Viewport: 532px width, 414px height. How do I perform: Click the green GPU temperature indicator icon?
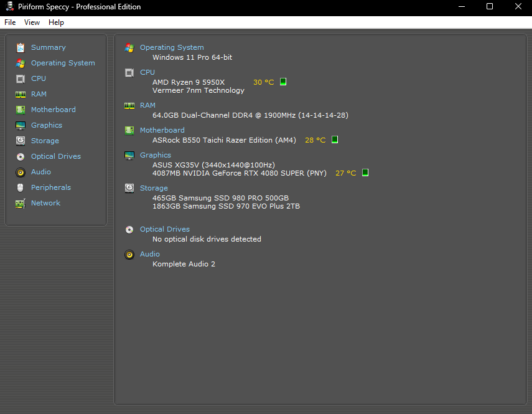tap(365, 172)
